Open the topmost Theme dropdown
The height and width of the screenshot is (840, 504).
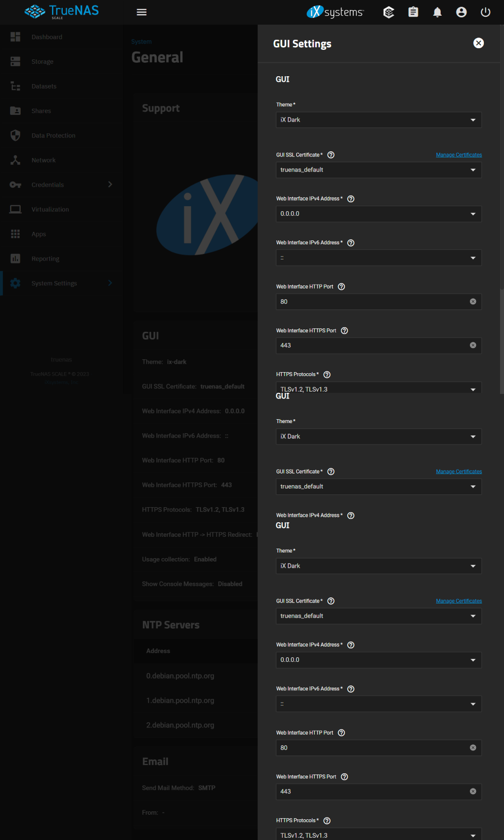tap(379, 120)
